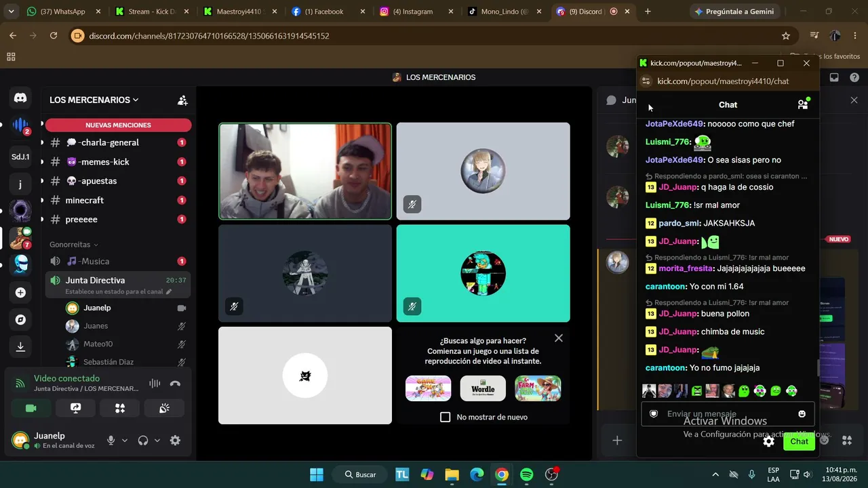Image resolution: width=868 pixels, height=488 pixels.
Task: Click the download apps icon in sidebar
Action: click(20, 347)
